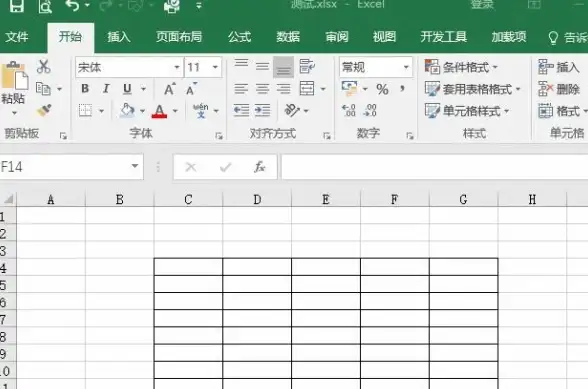Screen dimensions: 588x389
Task: Increase decimal places
Action: (x=349, y=111)
